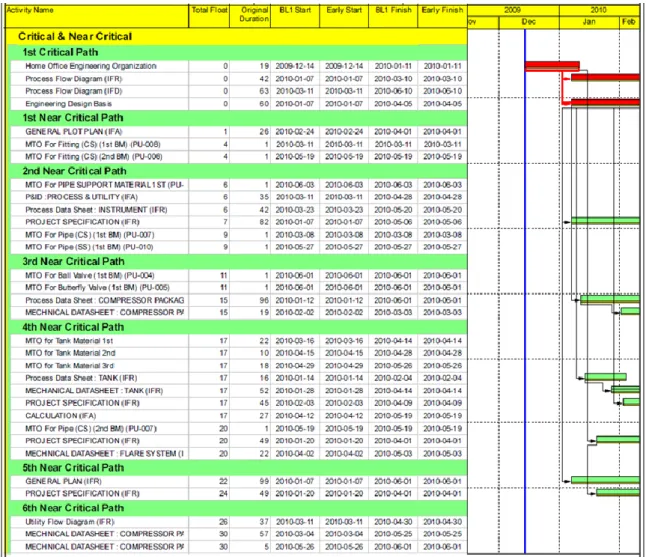Select MTO For Fitting (CS) (2nd BM) row
The width and height of the screenshot is (646, 557).
click(239, 157)
